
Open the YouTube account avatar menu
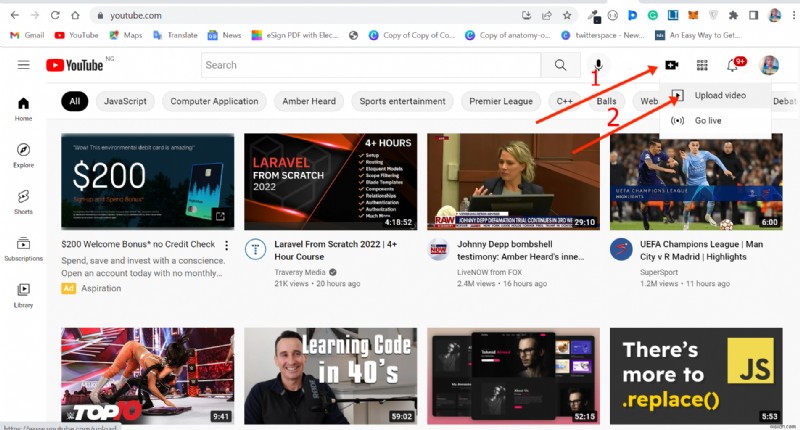click(x=769, y=65)
